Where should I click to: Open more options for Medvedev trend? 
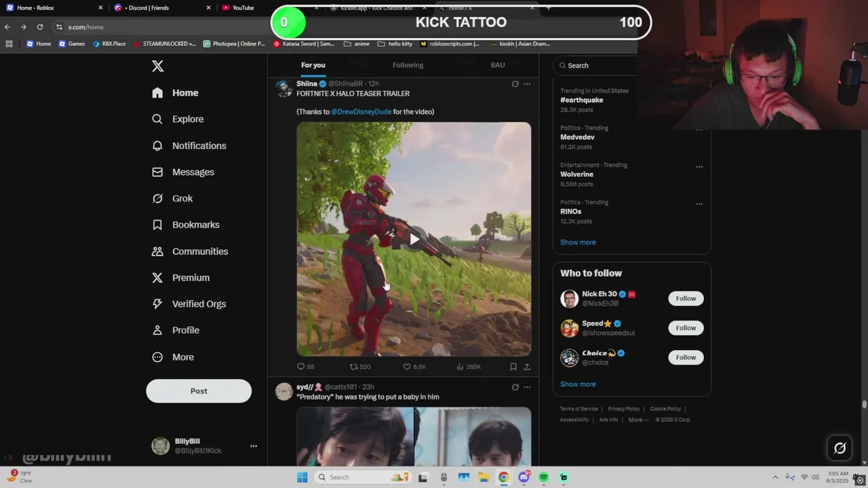click(699, 129)
